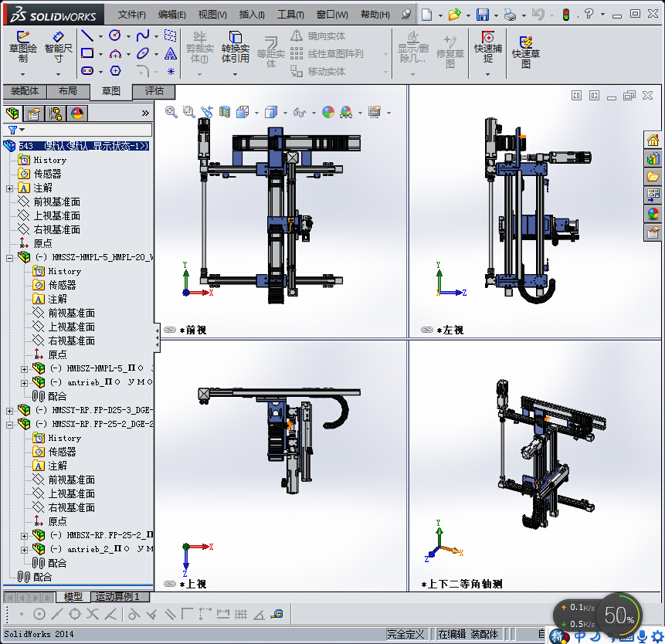
Task: Click Previous View icon in viewport toolbar
Action: [206, 112]
